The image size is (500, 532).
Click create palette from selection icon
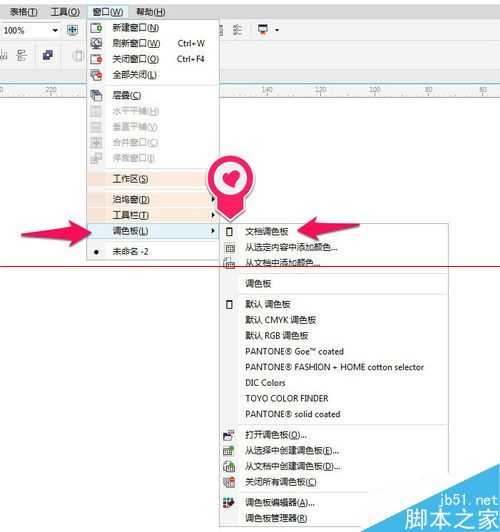[x=229, y=451]
